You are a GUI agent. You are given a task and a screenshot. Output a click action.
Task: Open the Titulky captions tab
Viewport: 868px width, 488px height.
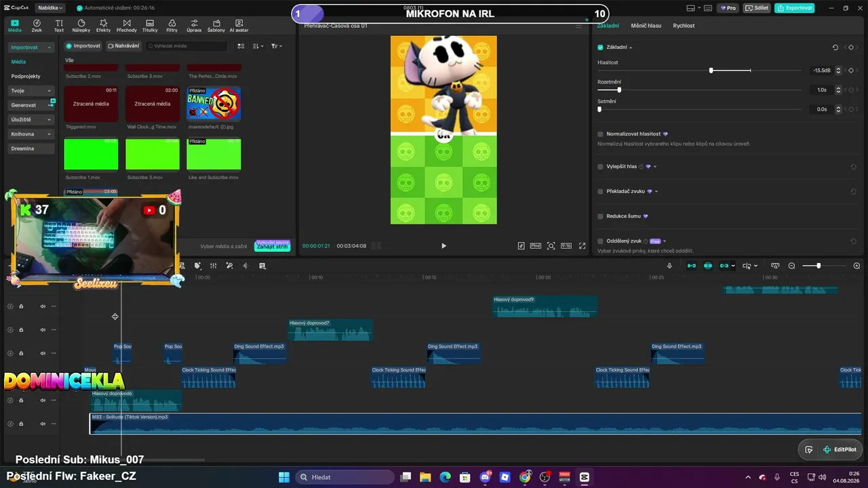tap(150, 26)
